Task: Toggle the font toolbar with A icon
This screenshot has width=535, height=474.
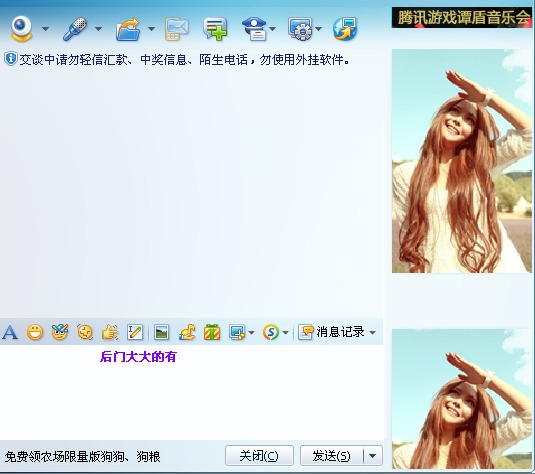Action: click(10, 332)
